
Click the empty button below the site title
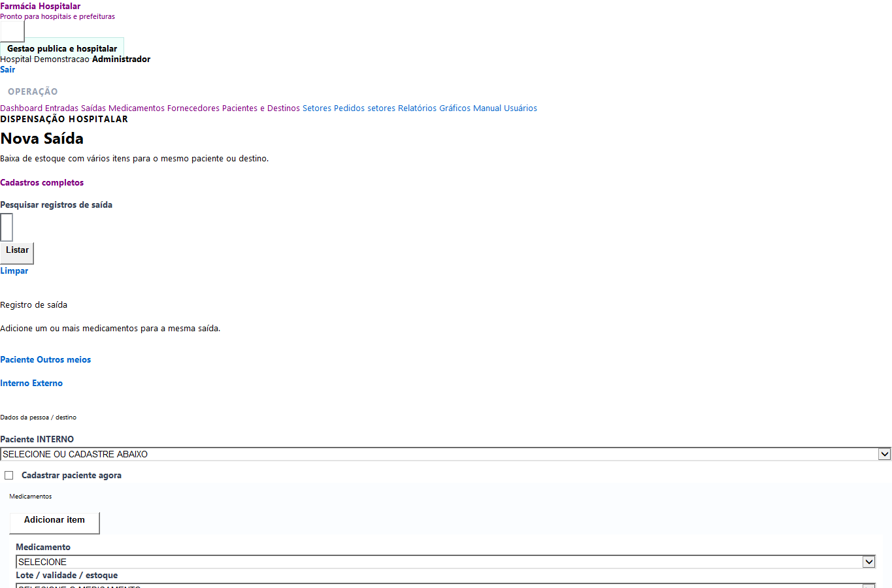[12, 31]
